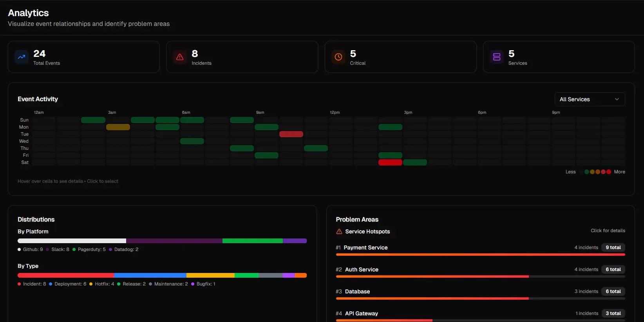Select the yellow Monday heatmap cell
This screenshot has width=644, height=322.
tap(118, 127)
